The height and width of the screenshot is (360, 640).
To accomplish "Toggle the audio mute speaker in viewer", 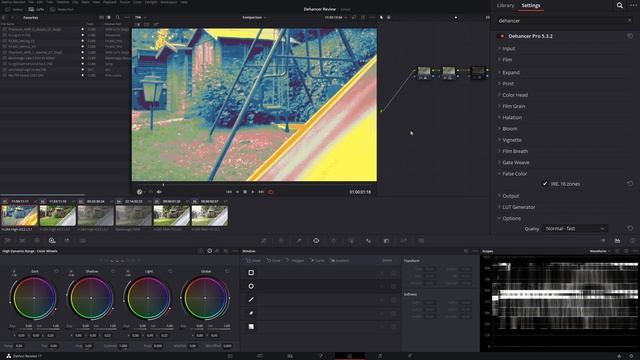I will tap(159, 191).
